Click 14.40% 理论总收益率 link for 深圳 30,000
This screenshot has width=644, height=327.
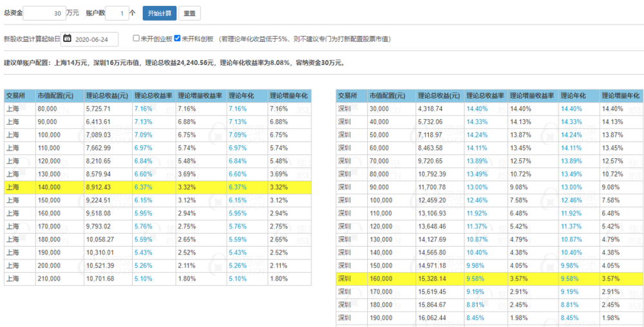(x=477, y=109)
